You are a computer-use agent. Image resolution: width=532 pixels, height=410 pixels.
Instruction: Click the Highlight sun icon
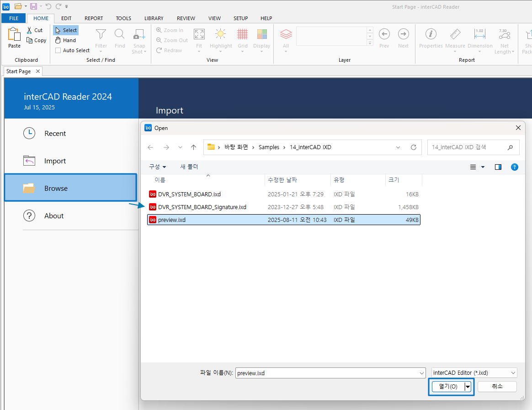(221, 34)
